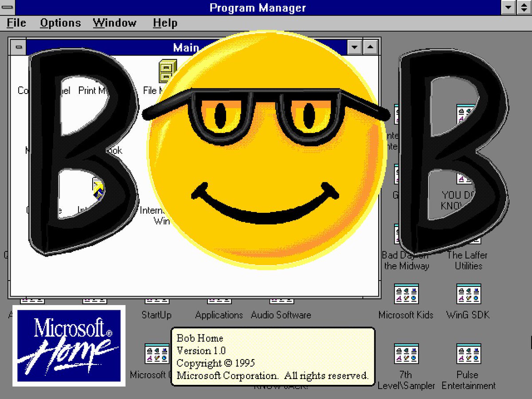Click the Program Manager title bar
532x399 pixels.
pyautogui.click(x=258, y=7)
